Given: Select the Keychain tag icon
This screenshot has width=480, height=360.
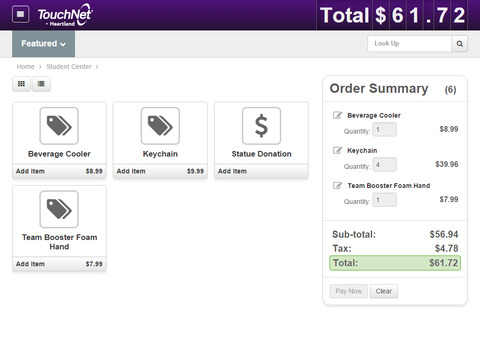Looking at the screenshot, I should pos(160,126).
